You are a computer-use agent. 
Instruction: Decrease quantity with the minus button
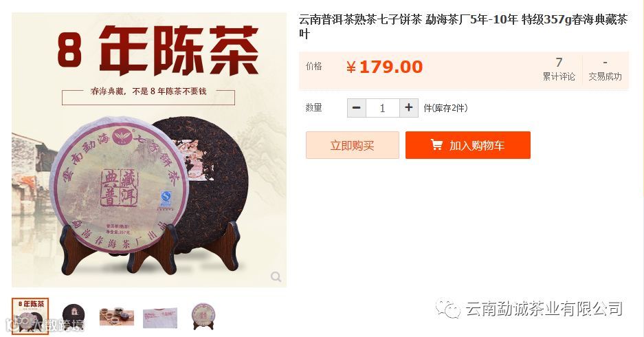(x=357, y=108)
